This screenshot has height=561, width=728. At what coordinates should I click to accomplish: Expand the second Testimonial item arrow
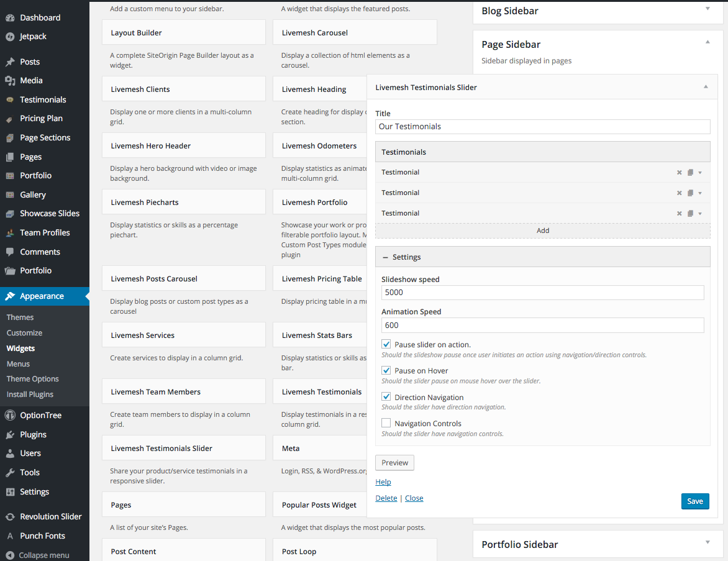pyautogui.click(x=700, y=193)
